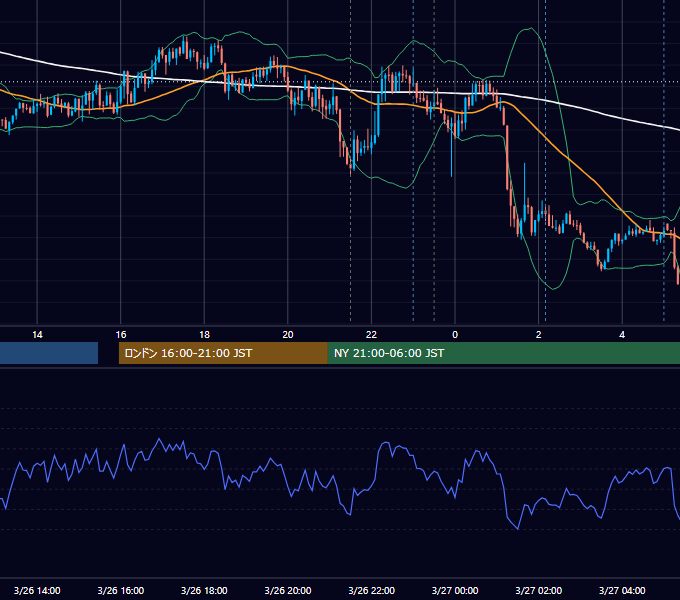This screenshot has width=680, height=600.
Task: Click the 3/26 14:00 date label
Action: click(37, 590)
